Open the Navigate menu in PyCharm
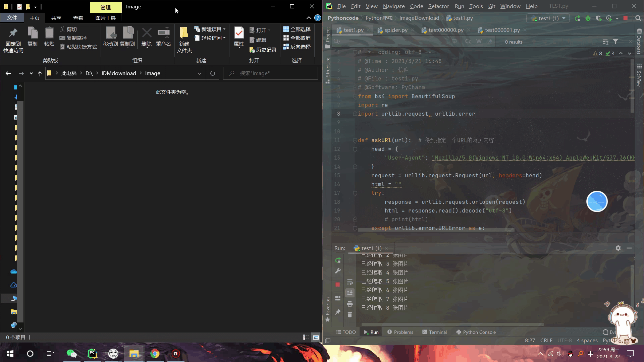The height and width of the screenshot is (362, 644). point(394,6)
